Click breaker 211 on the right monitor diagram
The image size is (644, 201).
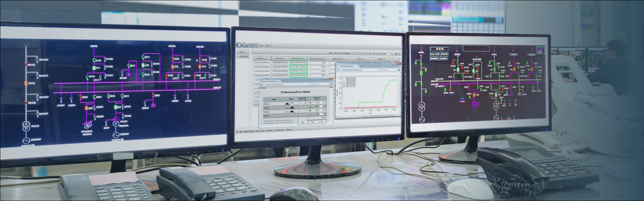(458, 70)
